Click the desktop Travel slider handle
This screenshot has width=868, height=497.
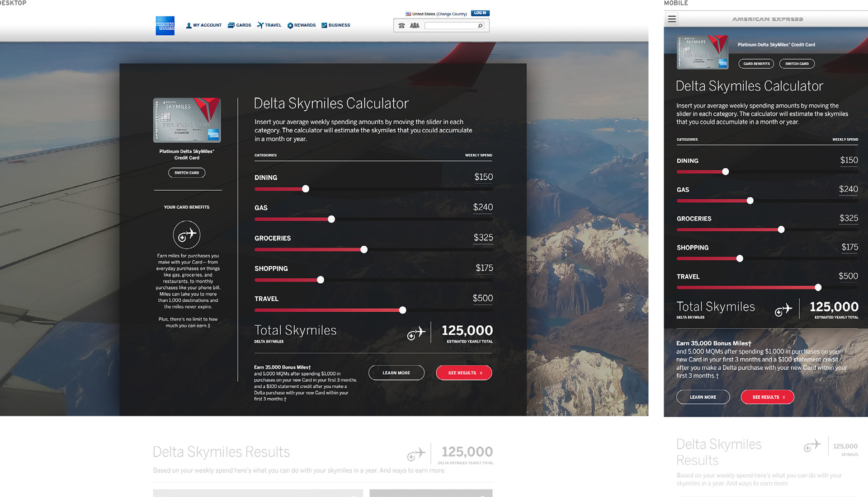(x=403, y=310)
